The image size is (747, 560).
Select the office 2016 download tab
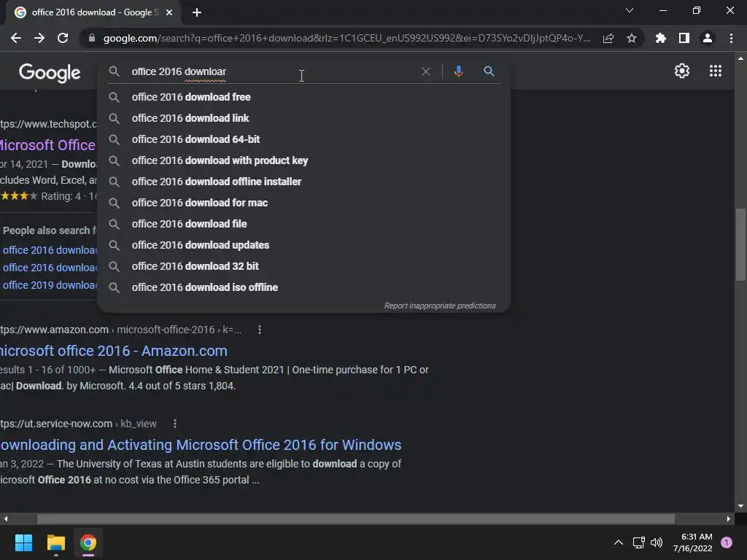(93, 12)
